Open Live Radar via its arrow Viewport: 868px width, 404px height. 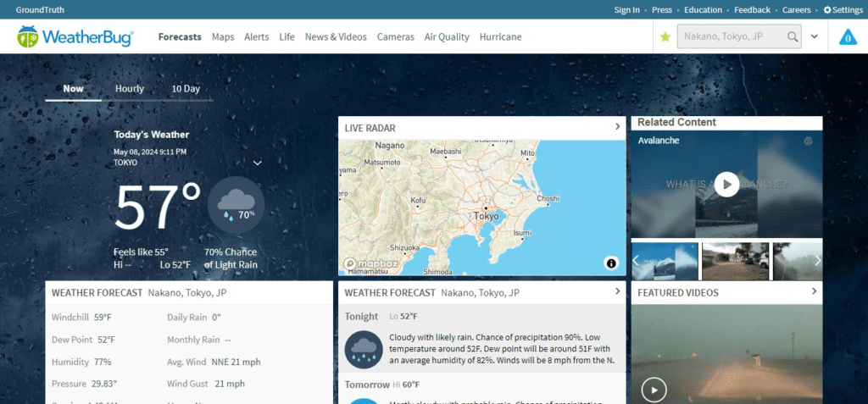pos(617,127)
